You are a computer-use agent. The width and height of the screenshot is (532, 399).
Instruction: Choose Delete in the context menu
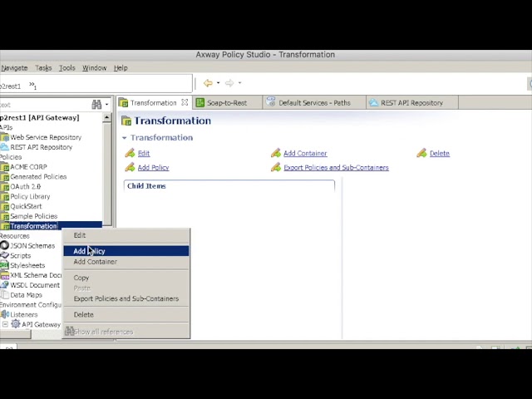point(126,315)
